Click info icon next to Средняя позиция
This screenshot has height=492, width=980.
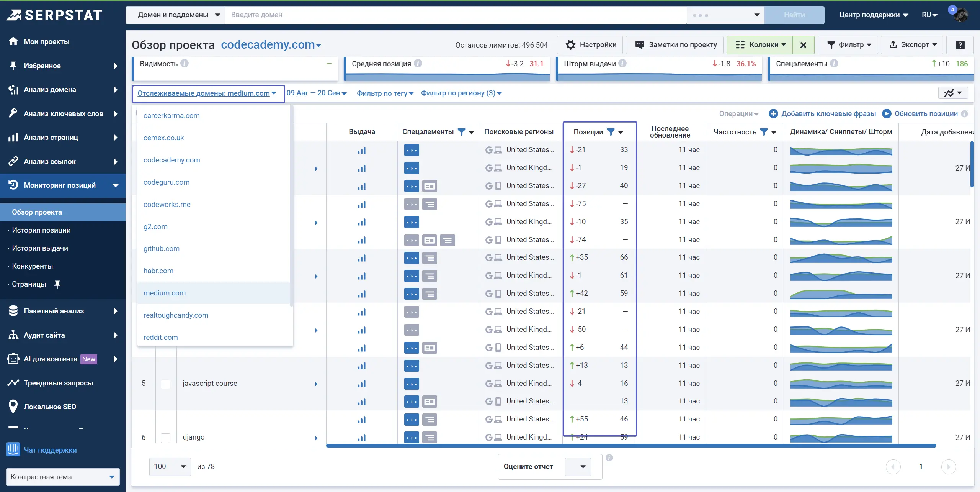tap(418, 63)
